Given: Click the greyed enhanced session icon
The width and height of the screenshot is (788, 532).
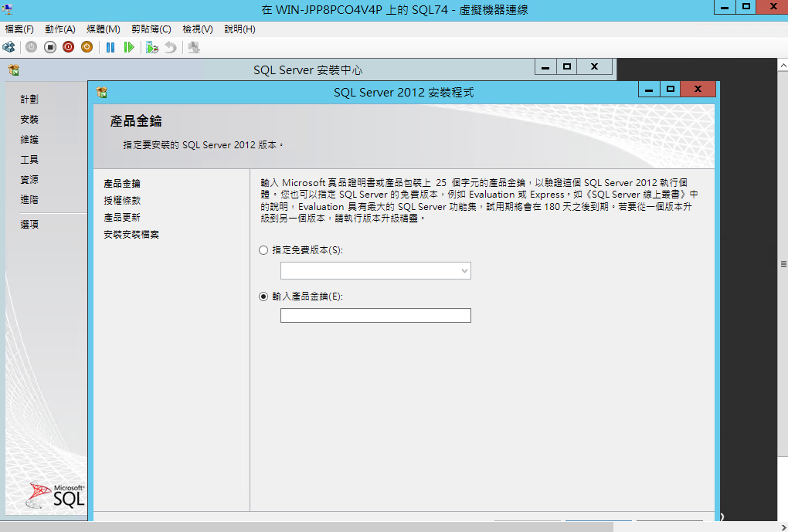Looking at the screenshot, I should point(193,47).
